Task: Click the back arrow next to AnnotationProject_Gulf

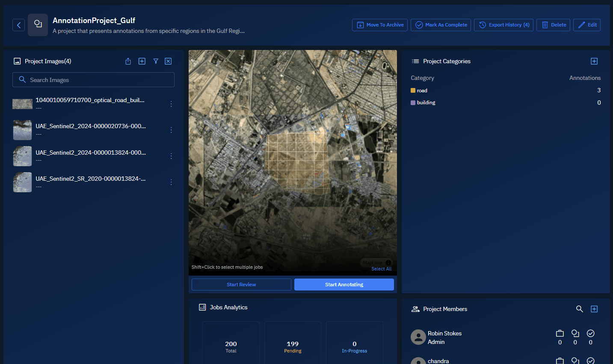Action: [x=18, y=25]
